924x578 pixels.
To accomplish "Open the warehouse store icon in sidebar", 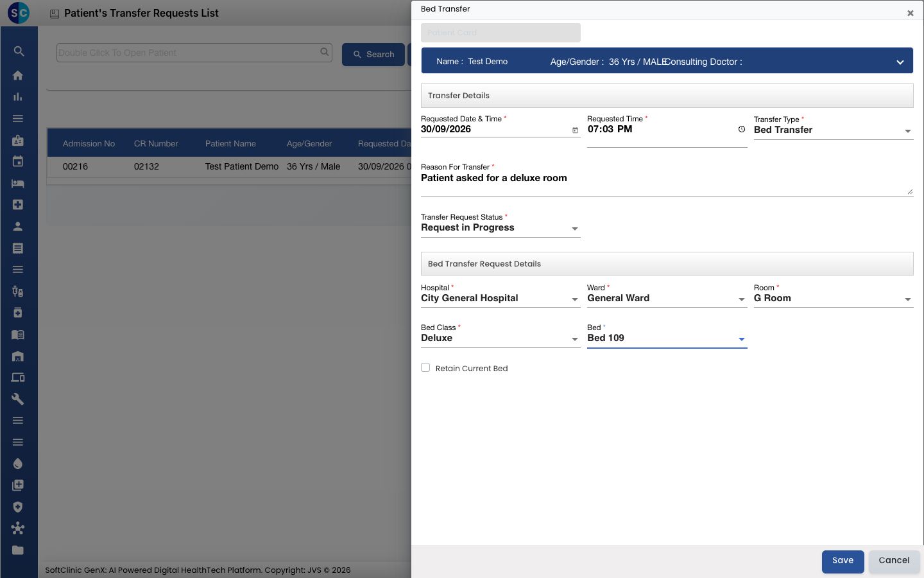I will 18,356.
